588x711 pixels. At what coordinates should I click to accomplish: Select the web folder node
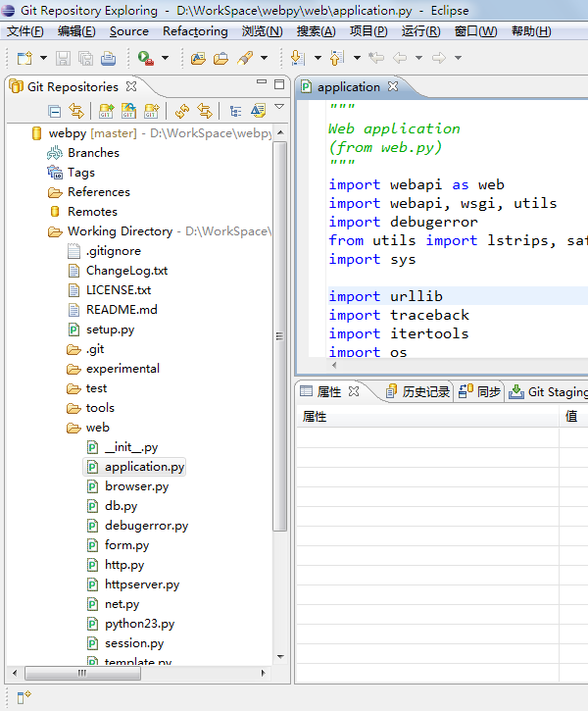click(88, 428)
